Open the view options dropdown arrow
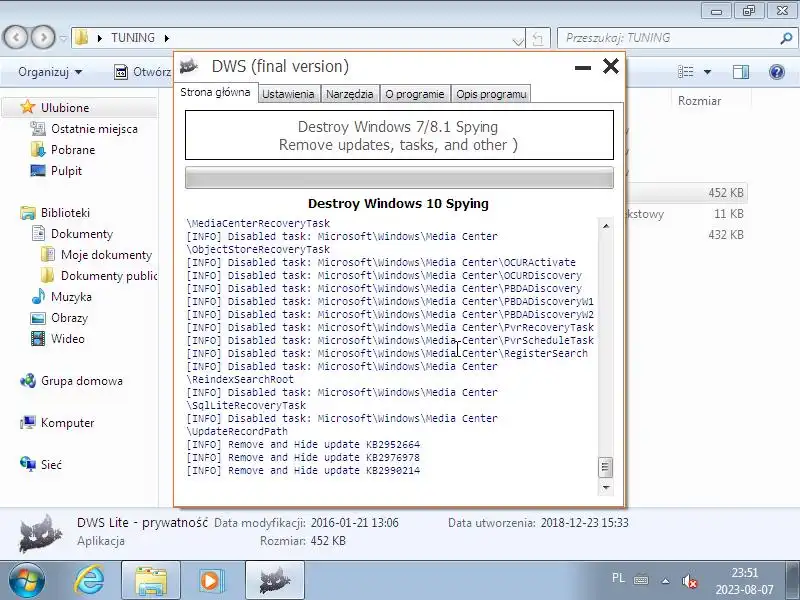Screen dimensions: 800x600 707,72
